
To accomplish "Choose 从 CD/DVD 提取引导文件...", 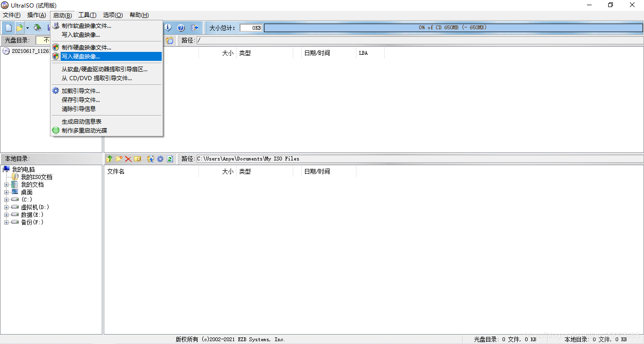I will pyautogui.click(x=107, y=78).
